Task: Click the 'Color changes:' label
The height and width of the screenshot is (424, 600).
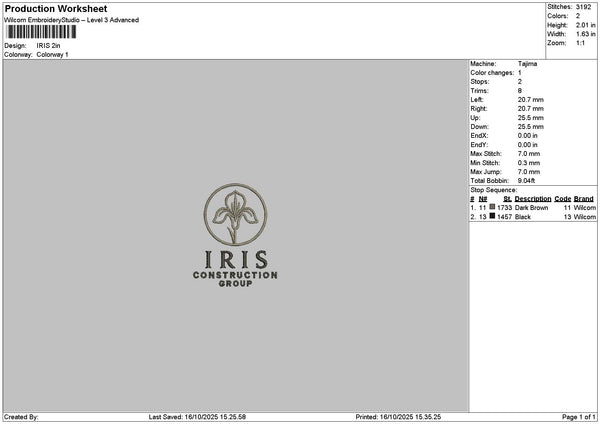Action: 492,73
